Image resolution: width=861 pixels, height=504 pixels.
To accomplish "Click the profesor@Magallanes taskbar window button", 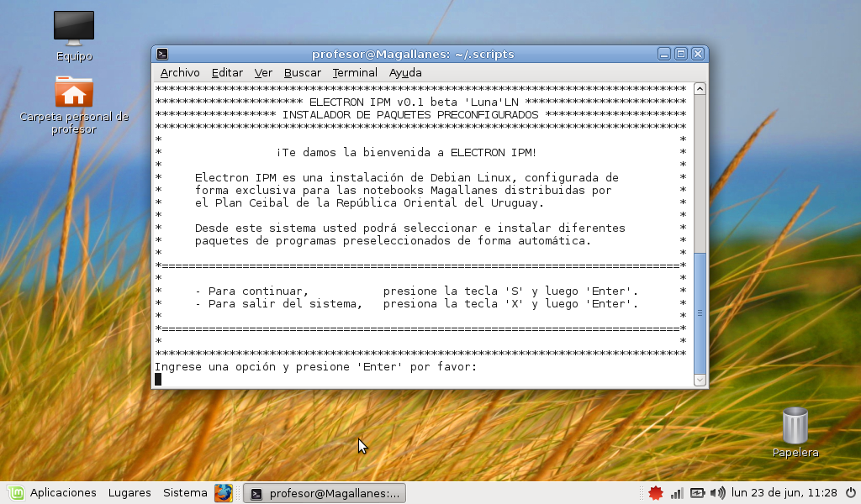I will [325, 493].
